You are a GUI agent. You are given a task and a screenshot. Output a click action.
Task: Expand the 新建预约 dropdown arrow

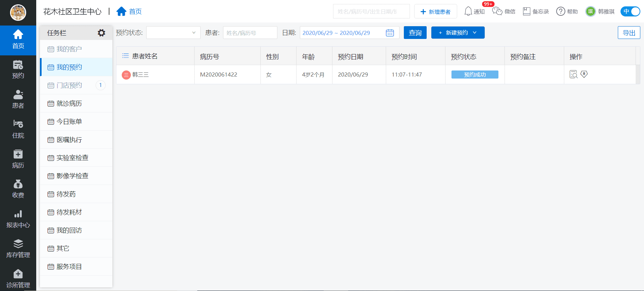point(475,33)
